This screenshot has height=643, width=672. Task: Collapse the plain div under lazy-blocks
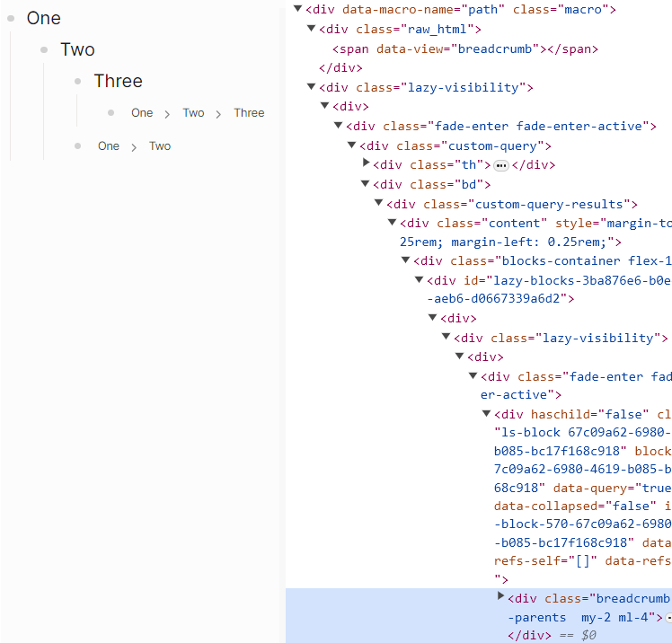(433, 317)
